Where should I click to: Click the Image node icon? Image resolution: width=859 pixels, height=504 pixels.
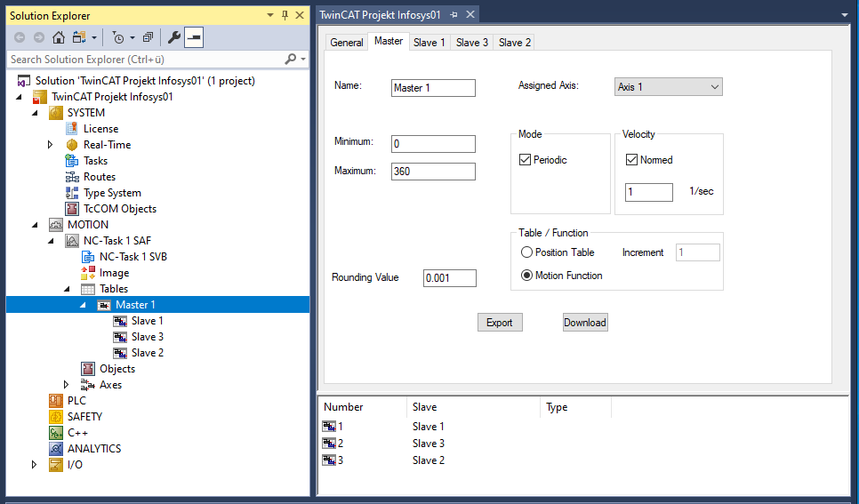(88, 273)
